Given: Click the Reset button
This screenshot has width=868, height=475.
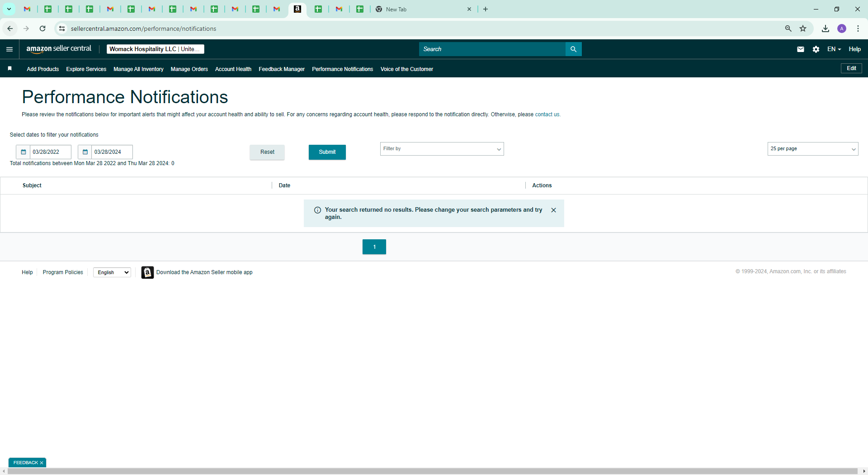Looking at the screenshot, I should (x=267, y=152).
